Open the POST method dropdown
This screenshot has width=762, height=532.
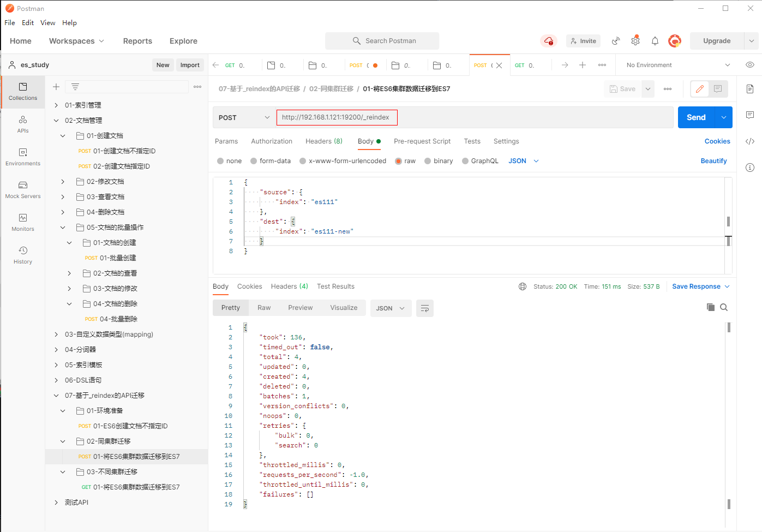244,117
